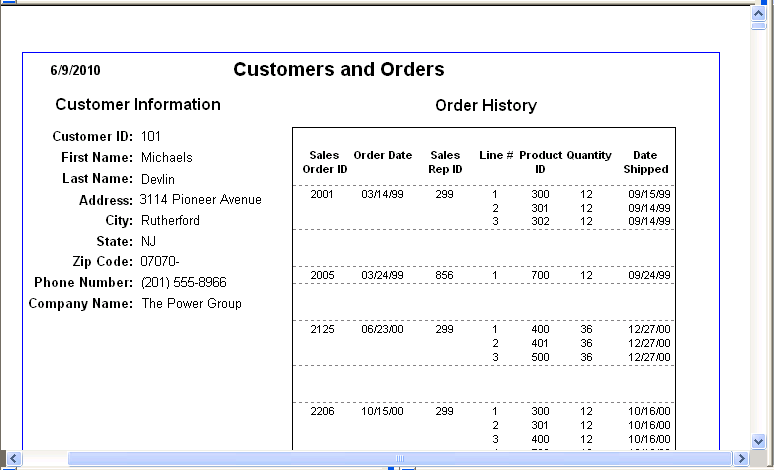Click the horizontal scrollbar right arrow

tap(741, 459)
